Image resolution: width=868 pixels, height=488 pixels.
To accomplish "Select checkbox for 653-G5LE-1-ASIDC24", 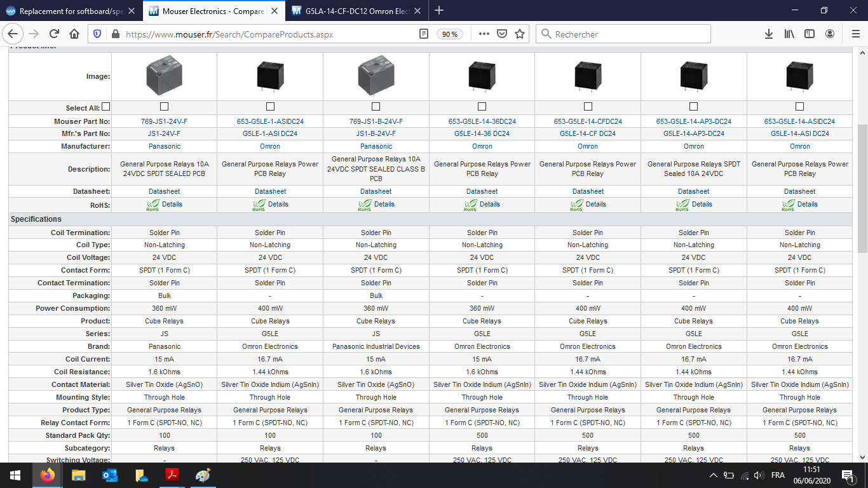I will (270, 107).
